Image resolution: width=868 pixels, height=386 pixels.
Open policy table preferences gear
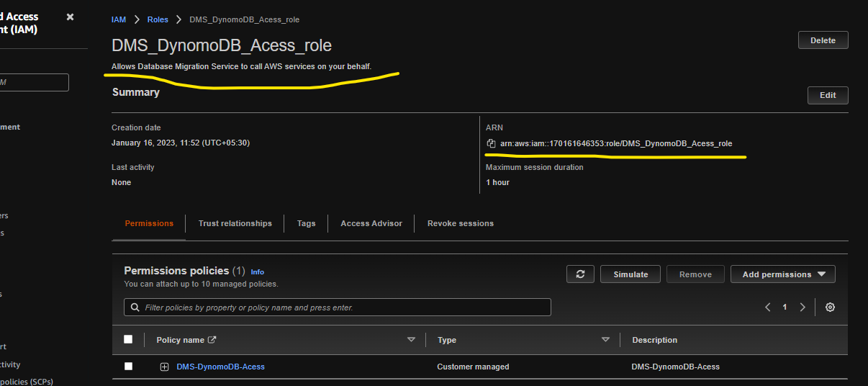click(830, 307)
